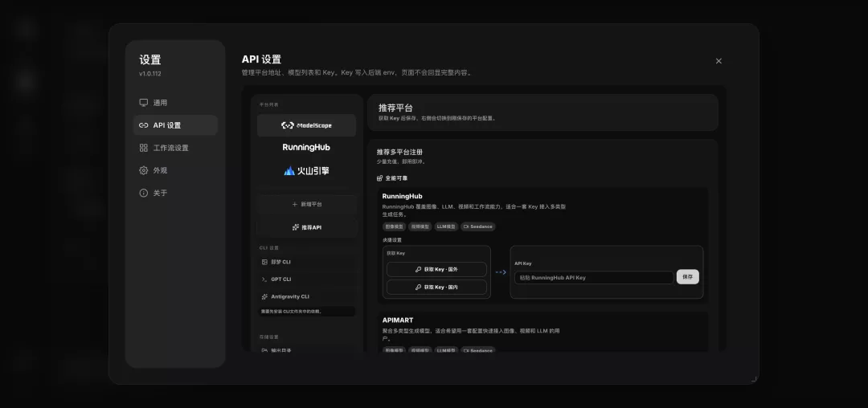Select the API 设置 sidebar item

click(x=175, y=125)
